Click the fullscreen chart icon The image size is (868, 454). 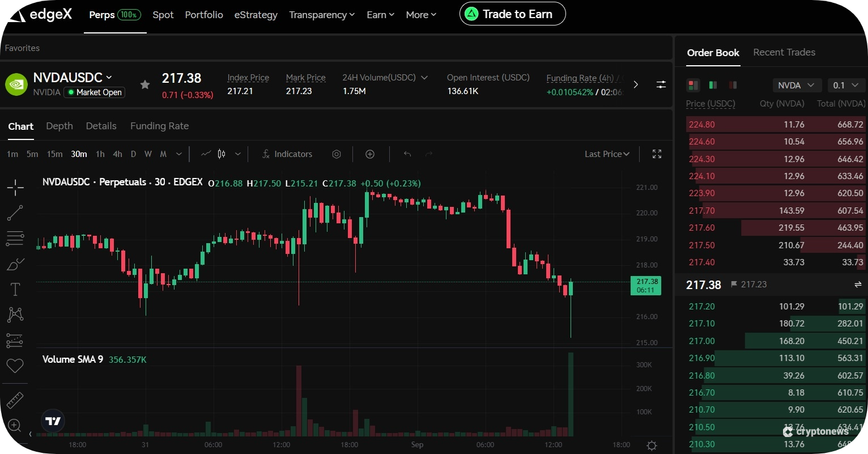[657, 154]
